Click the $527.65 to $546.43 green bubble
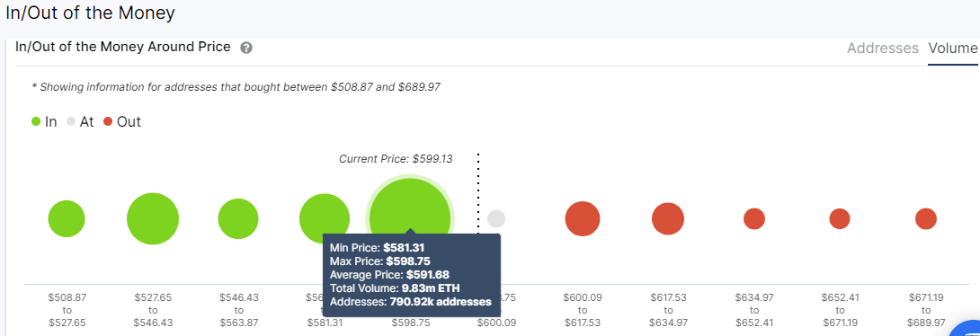Viewport: 980px width, 336px height. (x=153, y=219)
